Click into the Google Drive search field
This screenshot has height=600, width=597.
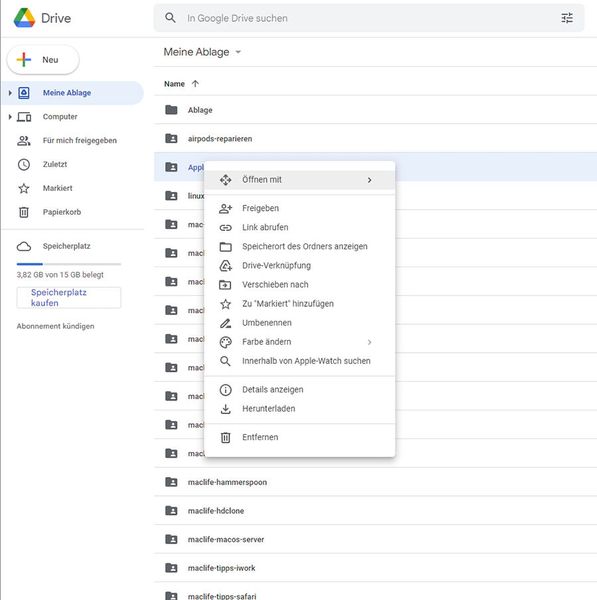pos(367,18)
